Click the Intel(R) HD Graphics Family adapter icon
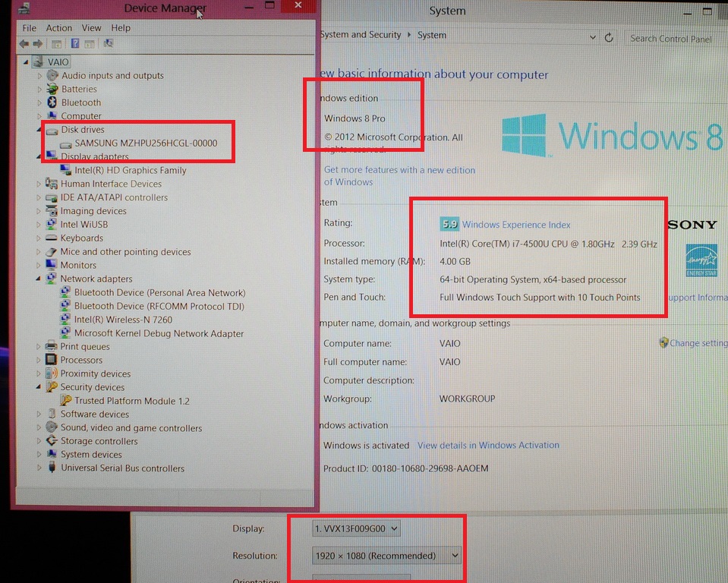This screenshot has width=728, height=583. (x=66, y=170)
